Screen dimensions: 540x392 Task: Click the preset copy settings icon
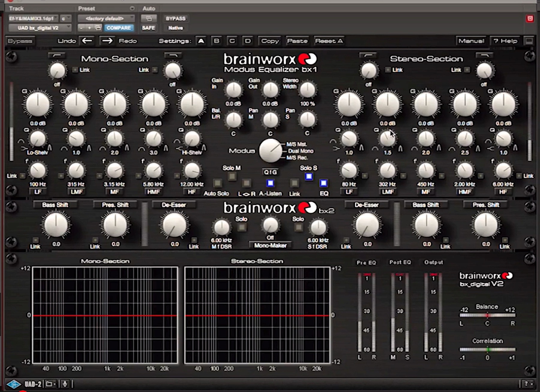[x=98, y=28]
